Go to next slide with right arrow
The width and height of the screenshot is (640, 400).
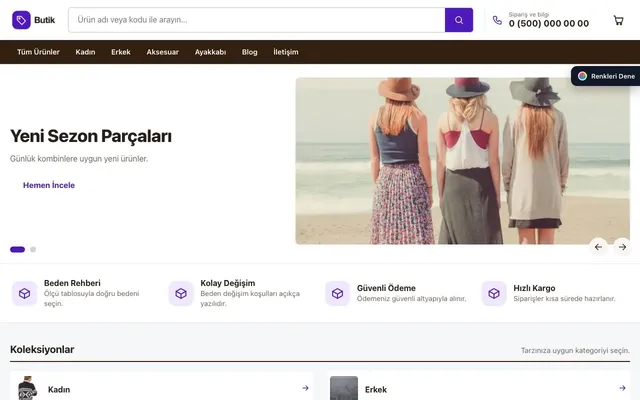pyautogui.click(x=622, y=247)
